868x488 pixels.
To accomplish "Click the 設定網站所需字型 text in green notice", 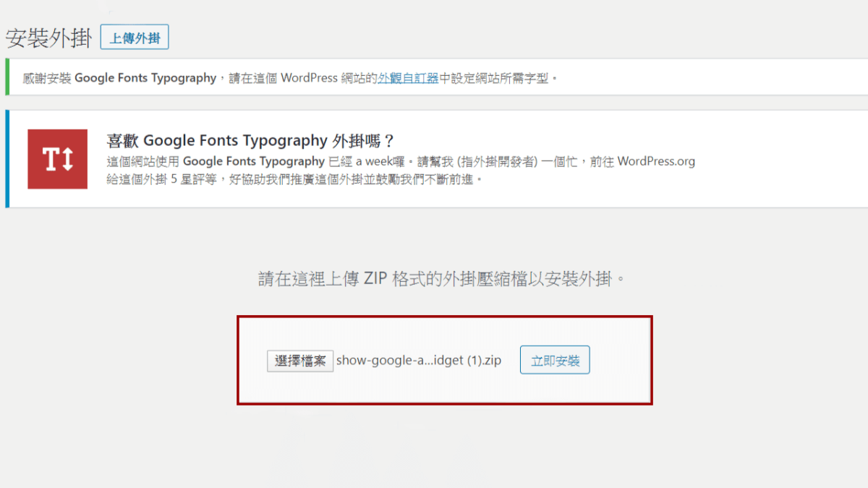I will tap(501, 78).
